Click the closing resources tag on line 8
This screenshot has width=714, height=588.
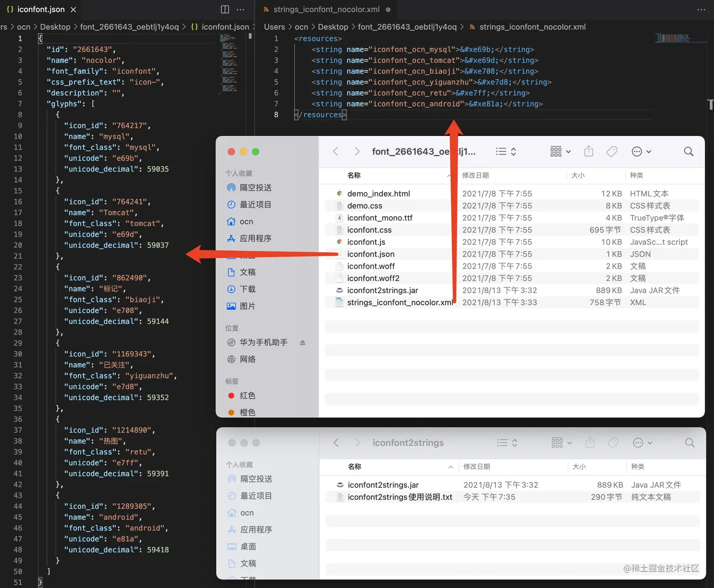(x=321, y=115)
